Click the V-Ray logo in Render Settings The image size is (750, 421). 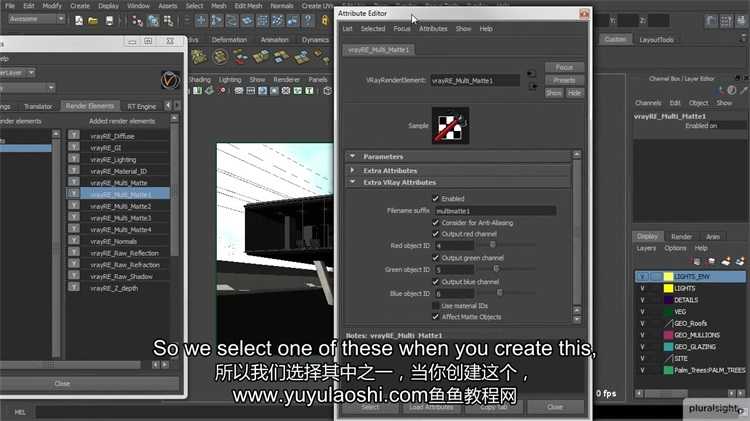(170, 80)
